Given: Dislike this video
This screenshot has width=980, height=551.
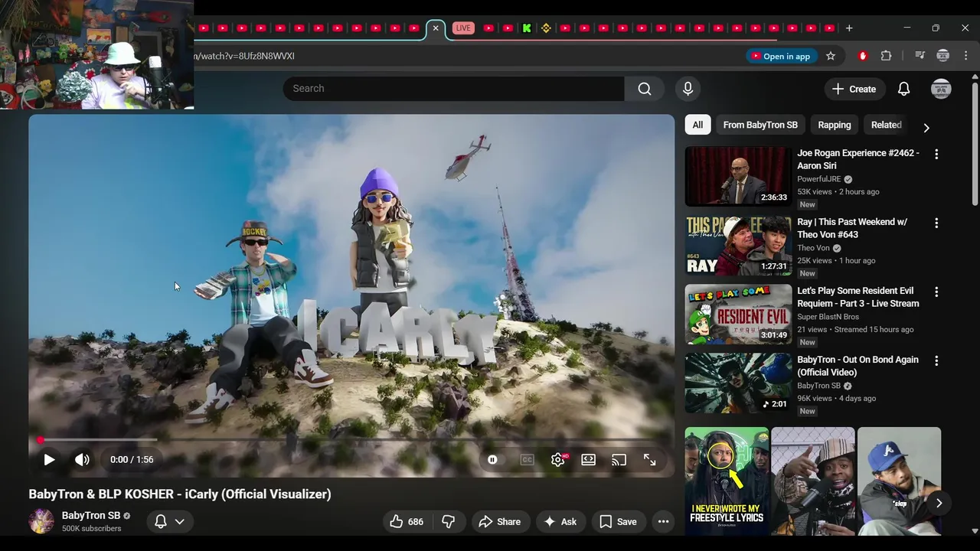Looking at the screenshot, I should point(449,522).
